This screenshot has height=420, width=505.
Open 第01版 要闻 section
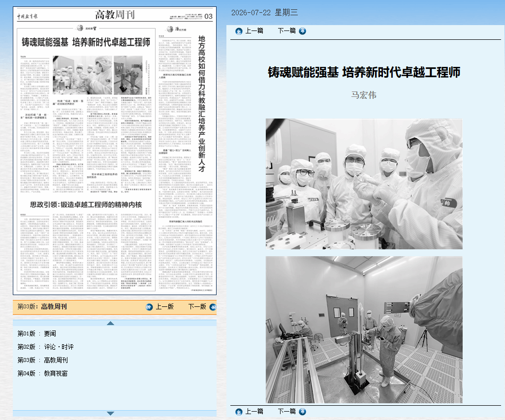coord(37,334)
